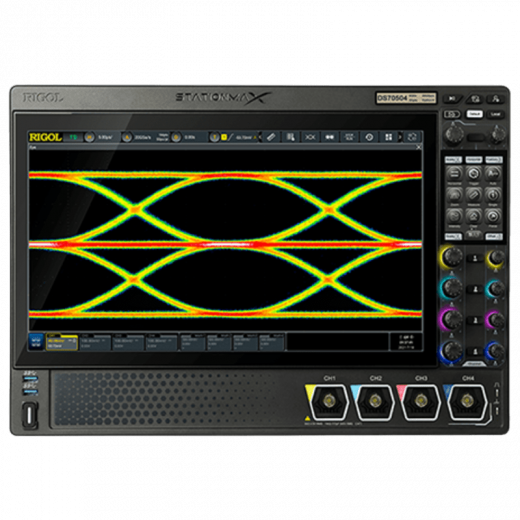Open the acquisition sample rate A setting
Image resolution: width=520 pixels, height=520 pixels.
pos(127,137)
